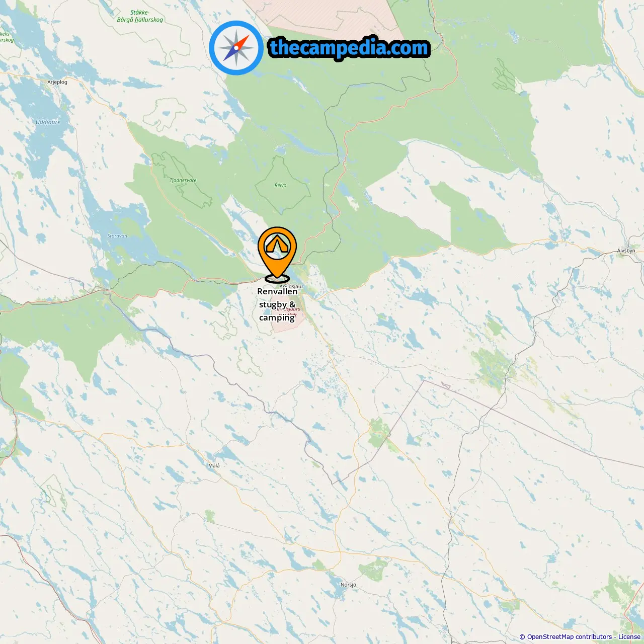Viewport: 644px width, 644px height.
Task: Click the copyright symbol before OpenStreetMap
Action: coord(522,637)
